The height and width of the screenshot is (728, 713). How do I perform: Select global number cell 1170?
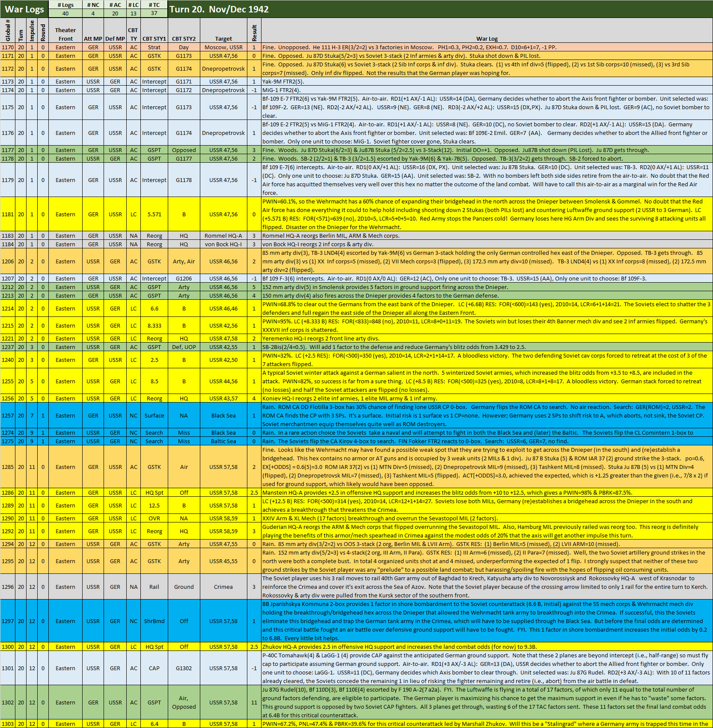tap(8, 47)
